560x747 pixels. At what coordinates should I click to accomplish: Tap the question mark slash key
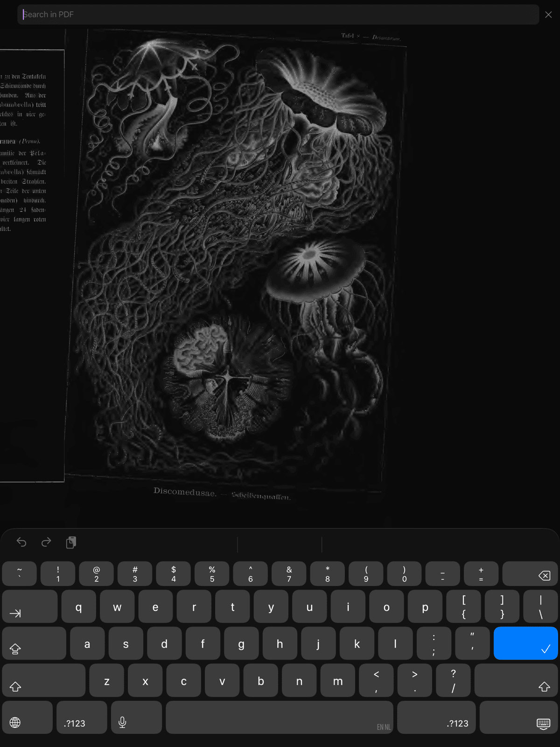click(x=453, y=680)
